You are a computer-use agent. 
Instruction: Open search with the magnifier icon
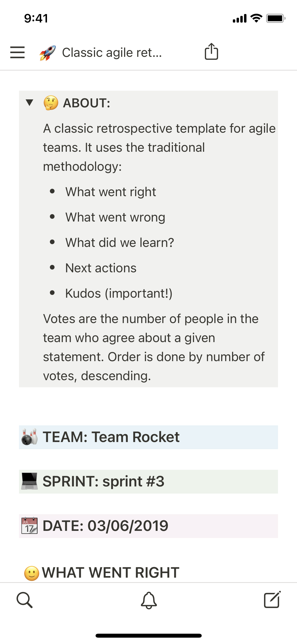point(25,600)
